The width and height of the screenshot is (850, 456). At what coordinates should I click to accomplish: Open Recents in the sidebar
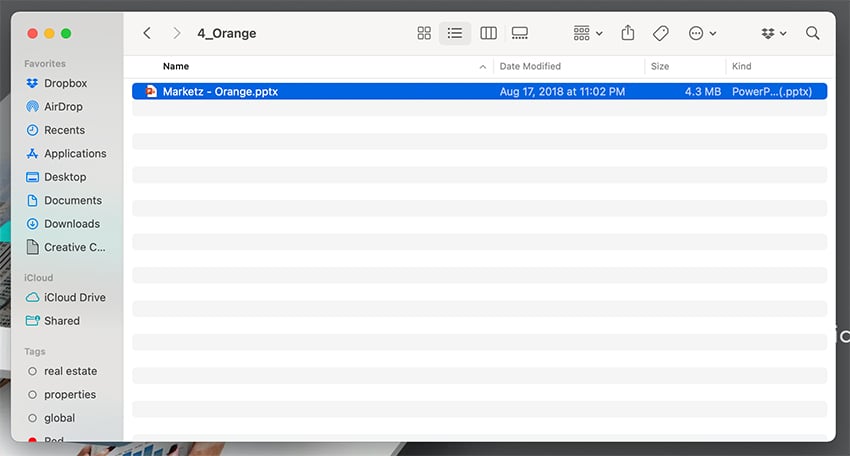point(64,130)
